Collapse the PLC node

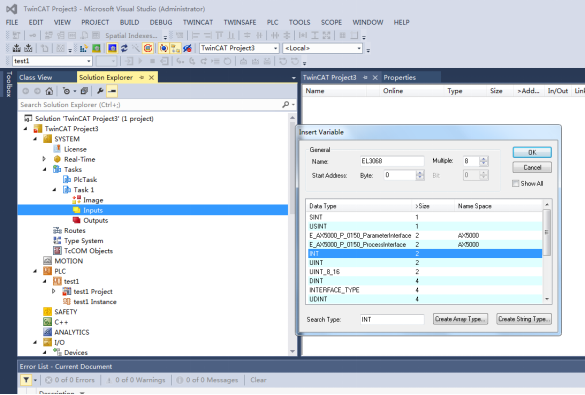(x=35, y=271)
